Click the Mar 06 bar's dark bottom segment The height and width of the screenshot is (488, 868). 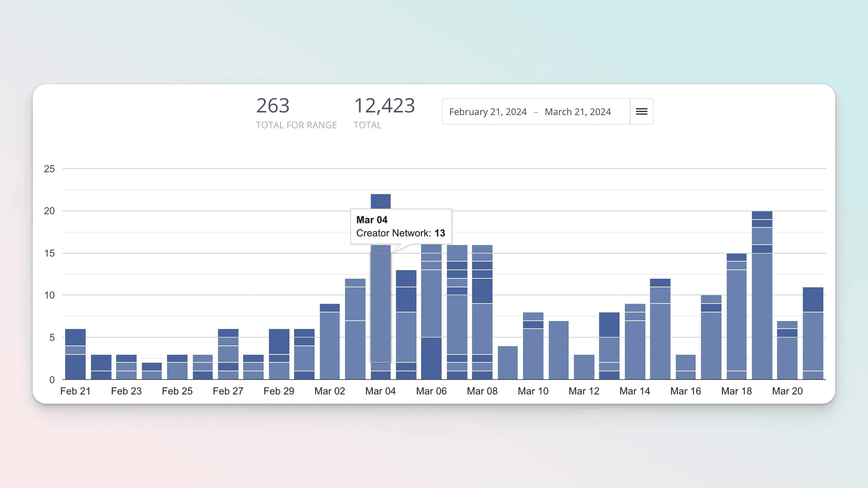click(x=431, y=358)
